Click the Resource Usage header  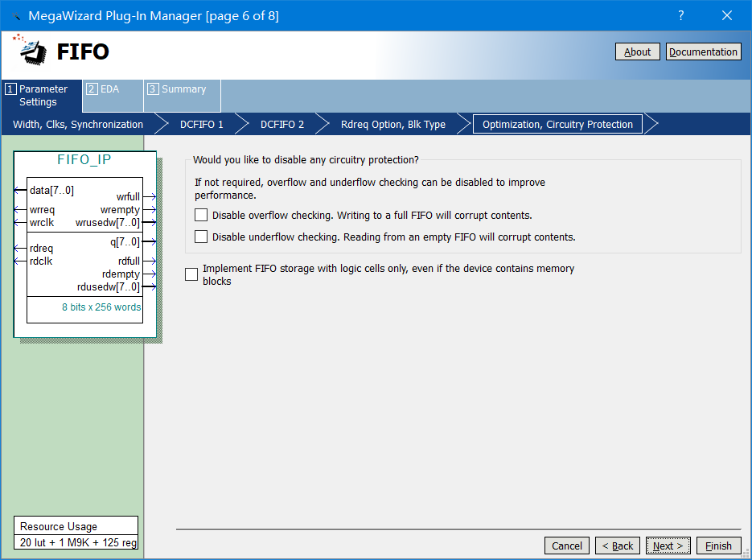pos(59,526)
